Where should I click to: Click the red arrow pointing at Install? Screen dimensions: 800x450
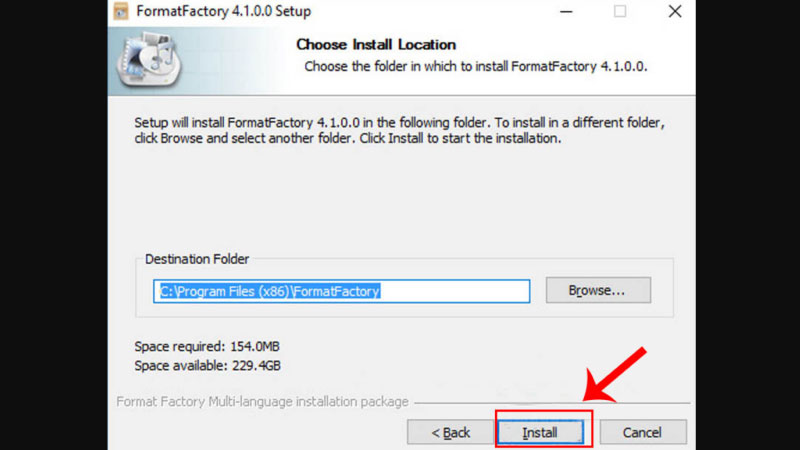point(615,375)
